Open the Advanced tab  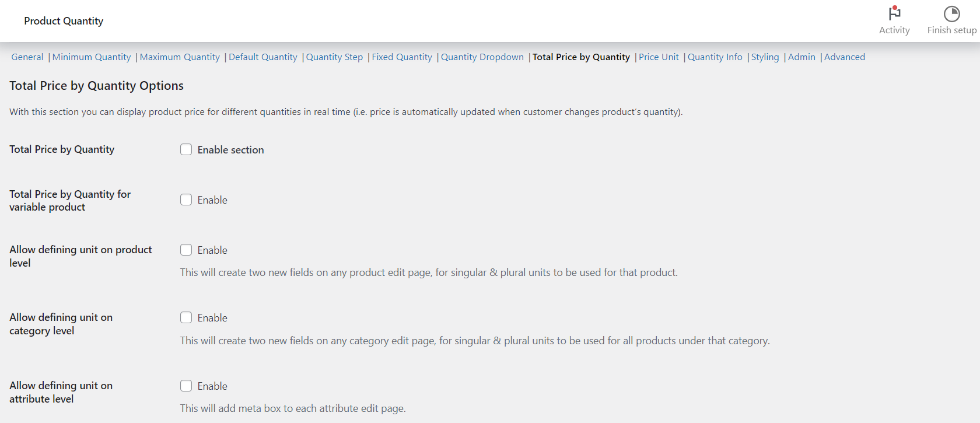845,57
